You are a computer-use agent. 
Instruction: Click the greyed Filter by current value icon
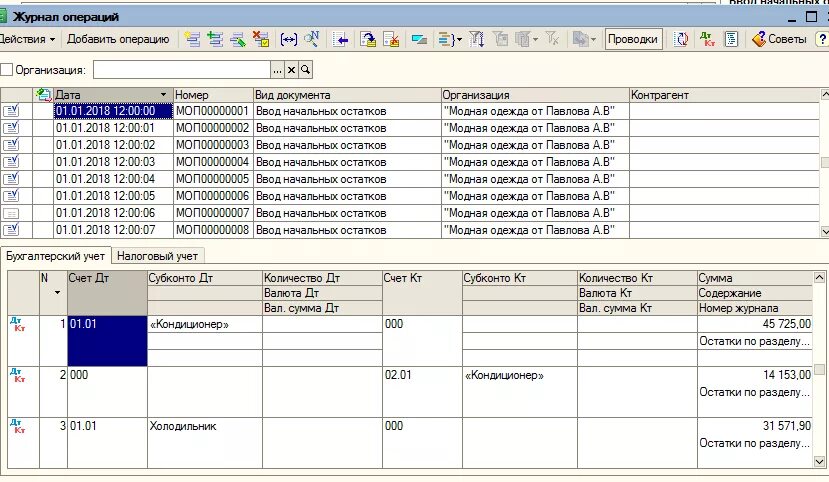coord(500,39)
